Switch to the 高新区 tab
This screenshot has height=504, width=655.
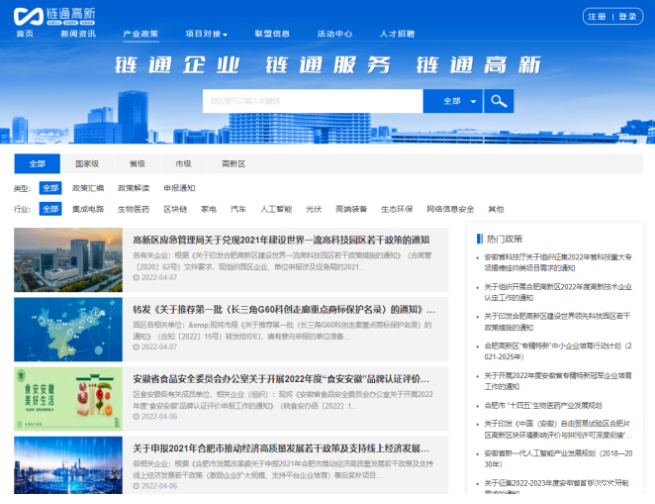(x=233, y=164)
